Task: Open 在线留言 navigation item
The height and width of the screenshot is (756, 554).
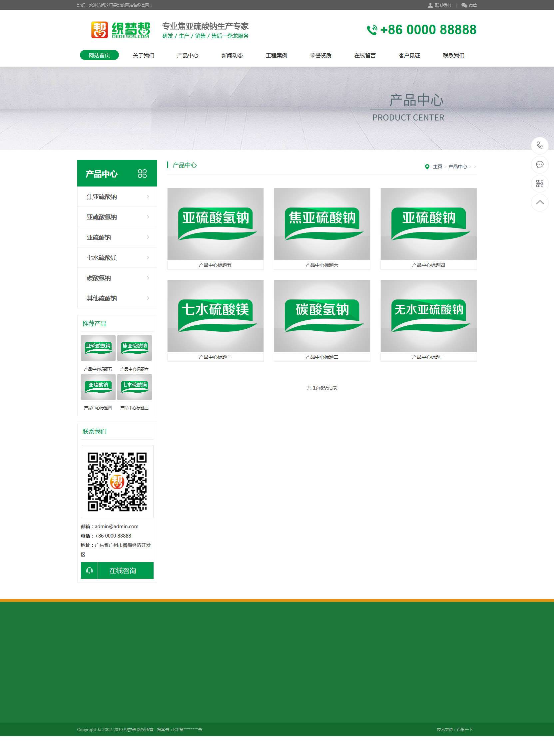Action: 365,55
